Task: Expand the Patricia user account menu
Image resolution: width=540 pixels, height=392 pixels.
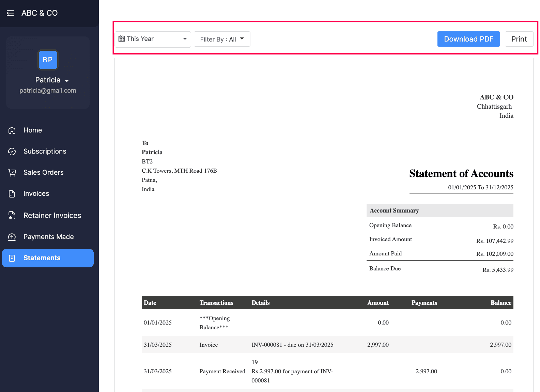Action: point(52,80)
